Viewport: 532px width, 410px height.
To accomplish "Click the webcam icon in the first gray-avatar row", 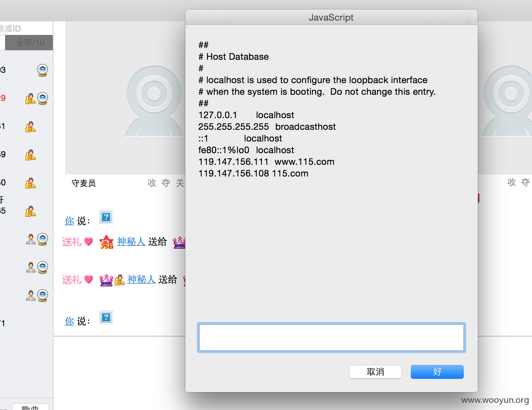I will [x=43, y=239].
